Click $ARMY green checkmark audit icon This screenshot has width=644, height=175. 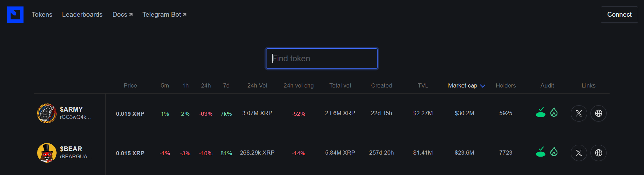click(x=541, y=112)
